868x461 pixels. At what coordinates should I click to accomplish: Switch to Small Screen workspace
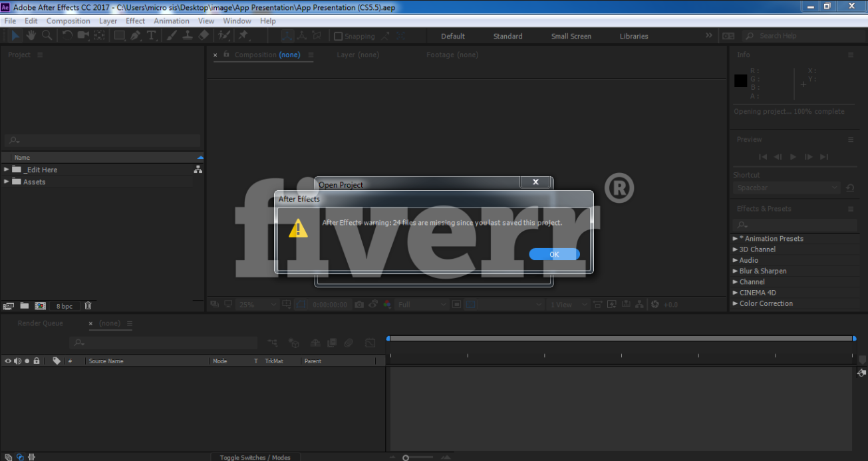(x=571, y=37)
